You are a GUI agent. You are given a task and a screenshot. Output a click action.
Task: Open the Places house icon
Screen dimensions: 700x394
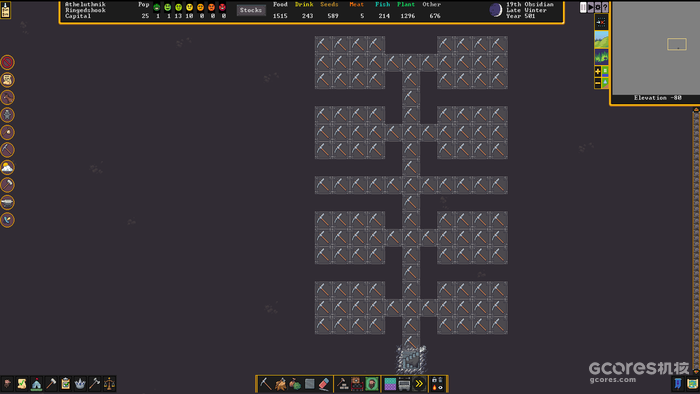tap(37, 384)
